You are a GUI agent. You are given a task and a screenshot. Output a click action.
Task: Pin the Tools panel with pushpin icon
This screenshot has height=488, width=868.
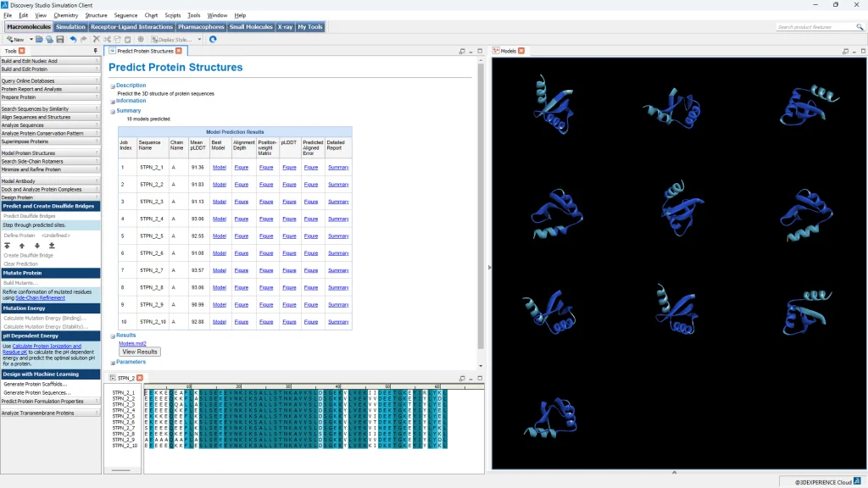click(x=95, y=51)
